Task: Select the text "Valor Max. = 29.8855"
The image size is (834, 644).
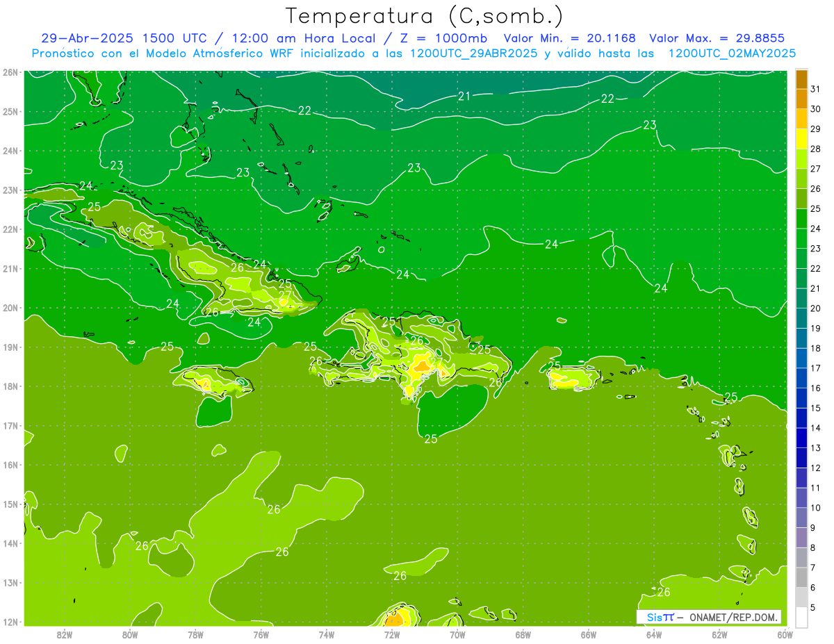Action: click(x=717, y=38)
